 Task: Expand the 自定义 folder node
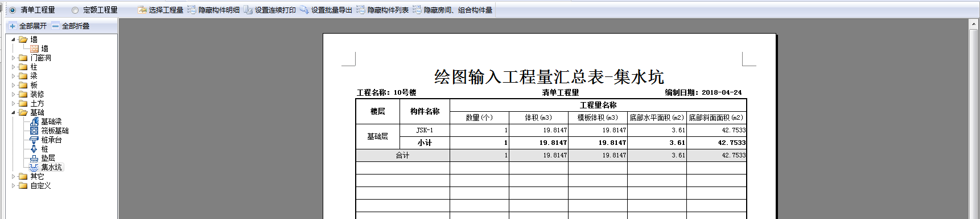[14, 185]
